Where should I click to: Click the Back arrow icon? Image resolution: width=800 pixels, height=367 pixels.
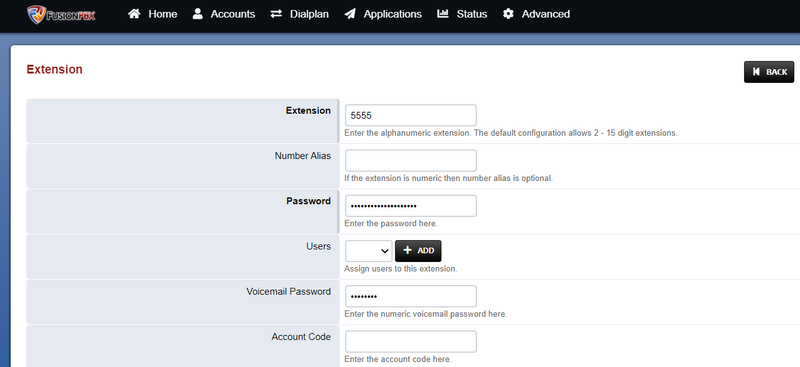point(756,72)
